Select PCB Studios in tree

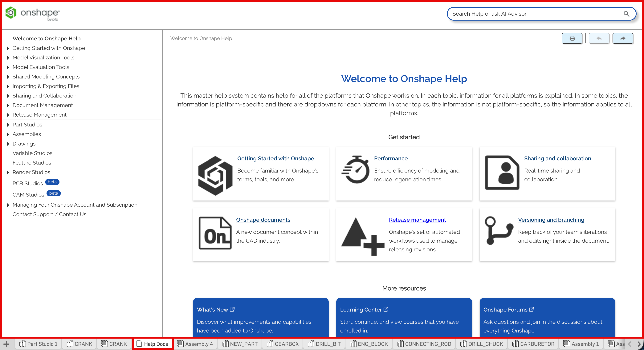tap(27, 184)
